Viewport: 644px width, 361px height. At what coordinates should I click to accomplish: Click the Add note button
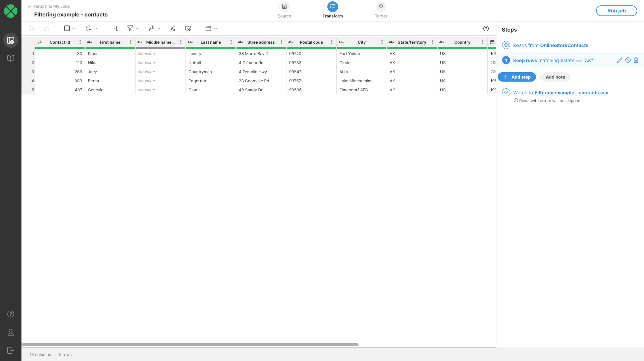tap(555, 77)
